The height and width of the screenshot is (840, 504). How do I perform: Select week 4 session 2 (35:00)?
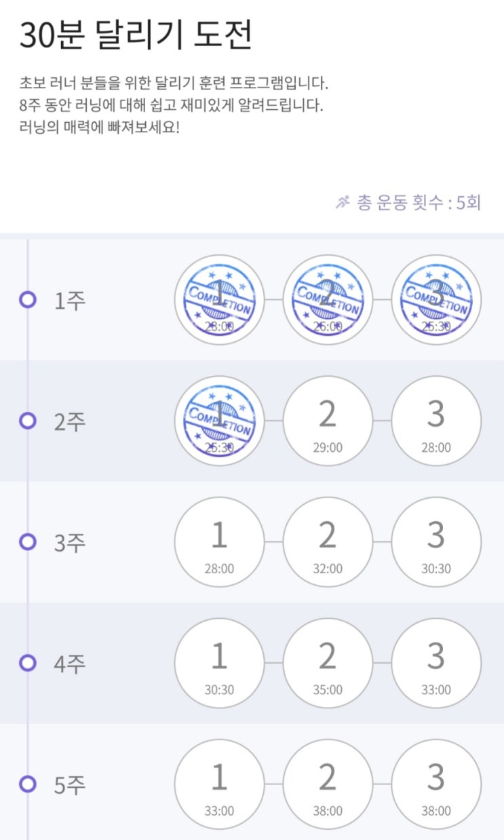[328, 663]
